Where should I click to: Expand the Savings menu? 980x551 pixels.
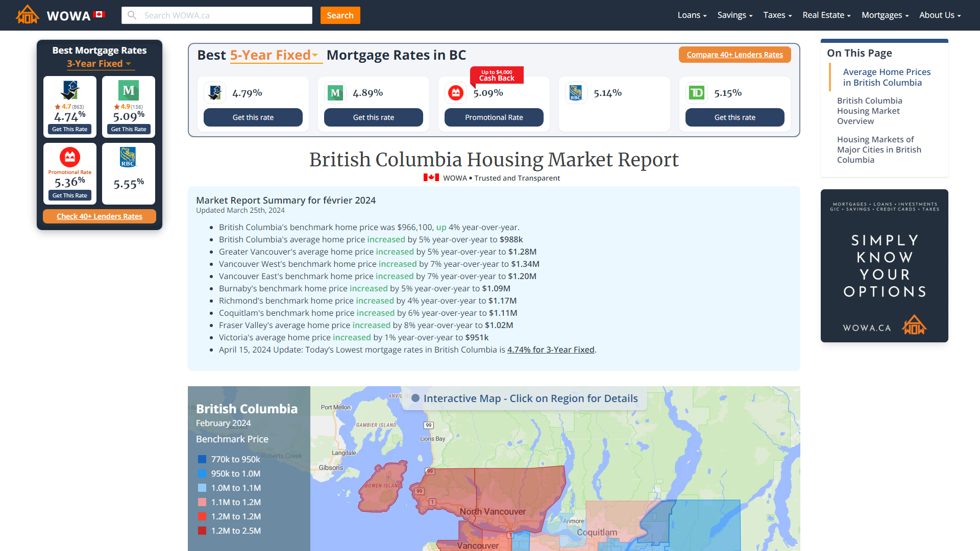pyautogui.click(x=735, y=15)
